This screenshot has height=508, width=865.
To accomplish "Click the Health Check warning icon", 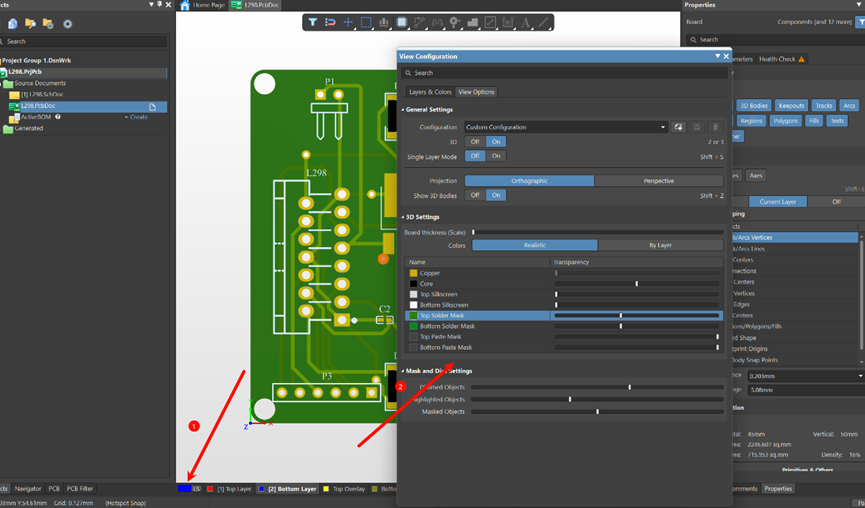I will [802, 59].
